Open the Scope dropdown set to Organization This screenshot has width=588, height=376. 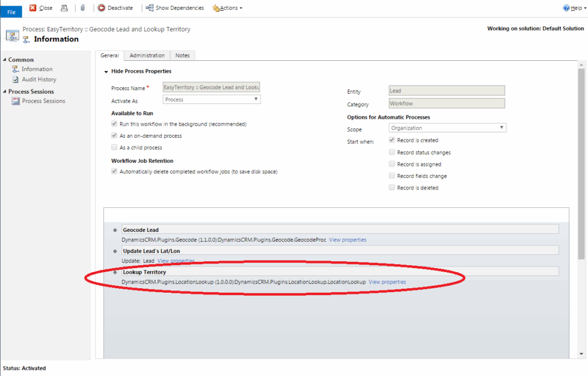pyautogui.click(x=447, y=128)
